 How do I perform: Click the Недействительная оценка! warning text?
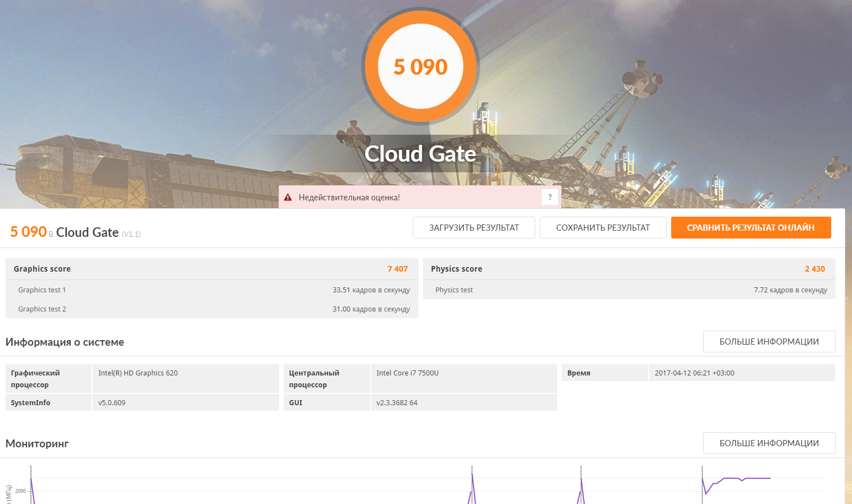tap(349, 198)
